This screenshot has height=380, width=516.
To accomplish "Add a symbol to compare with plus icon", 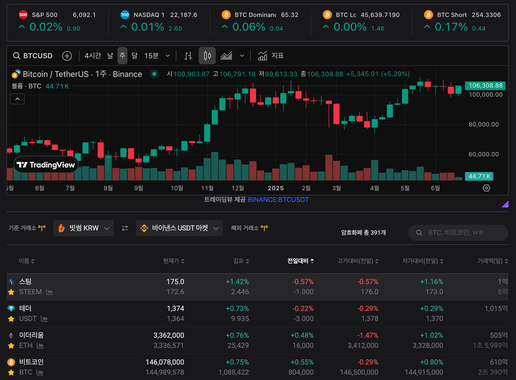I will [67, 56].
